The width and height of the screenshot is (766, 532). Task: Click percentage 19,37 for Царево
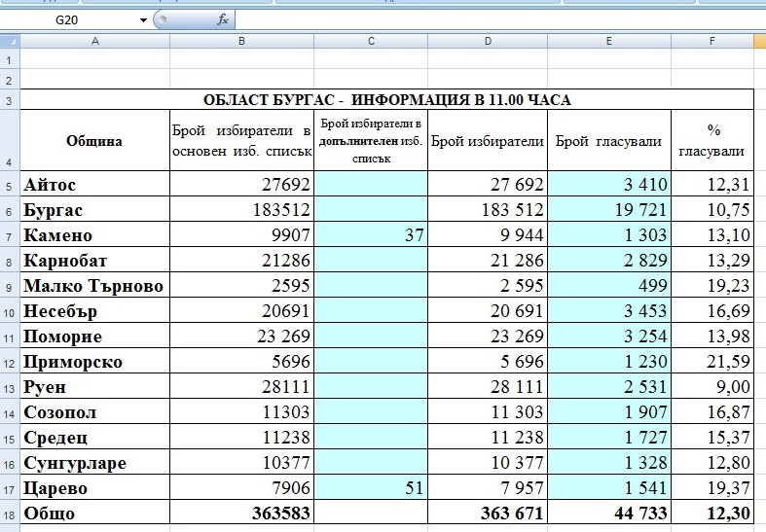(712, 488)
